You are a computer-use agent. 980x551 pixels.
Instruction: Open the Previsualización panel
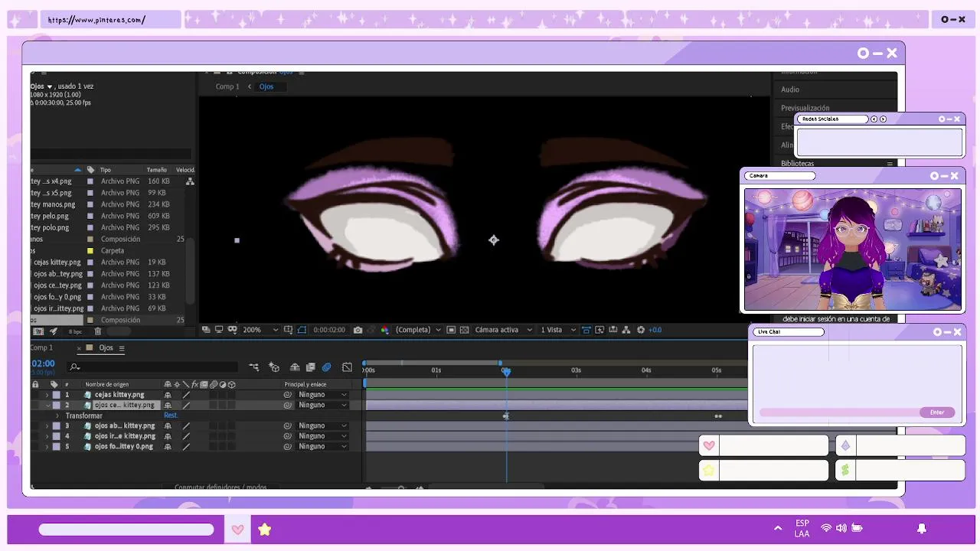point(805,108)
